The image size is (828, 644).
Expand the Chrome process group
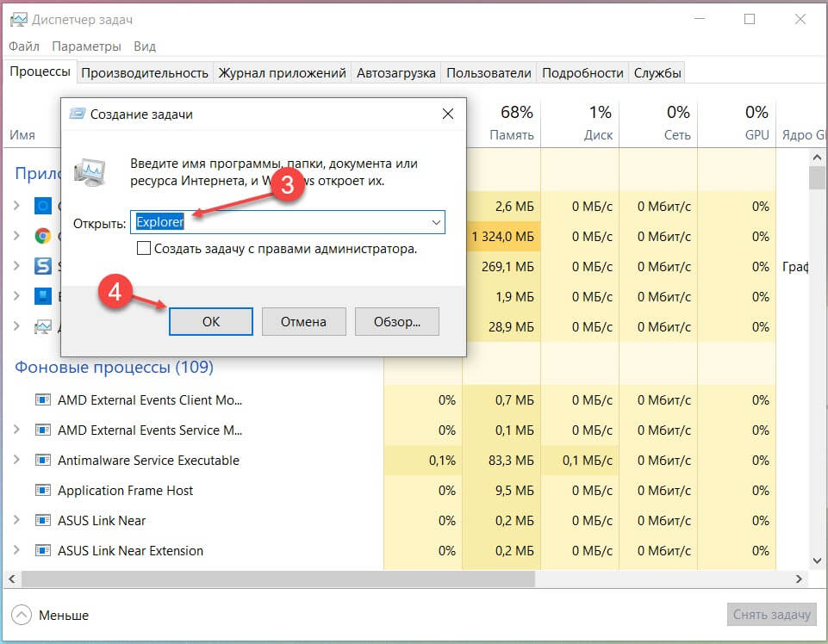pyautogui.click(x=16, y=235)
